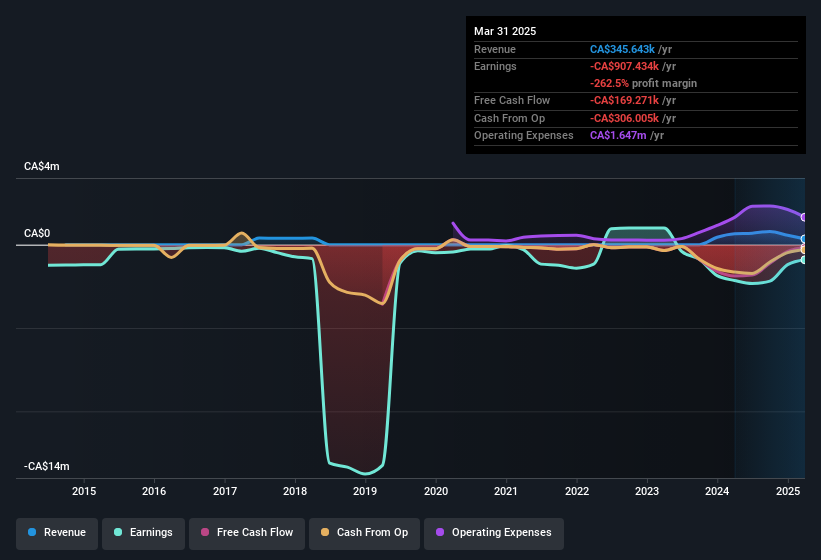821x560 pixels.
Task: Click the orange Cash From Op legend dot
Action: (325, 532)
